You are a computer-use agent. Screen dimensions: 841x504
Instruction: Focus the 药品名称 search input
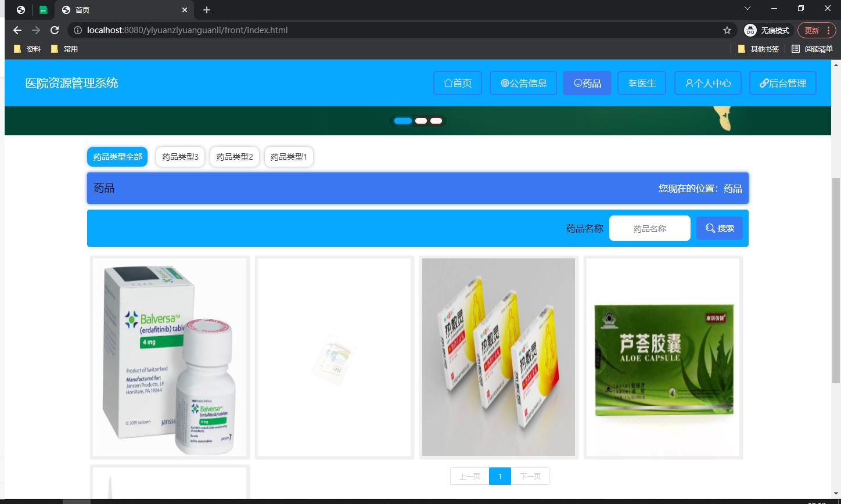(x=650, y=228)
